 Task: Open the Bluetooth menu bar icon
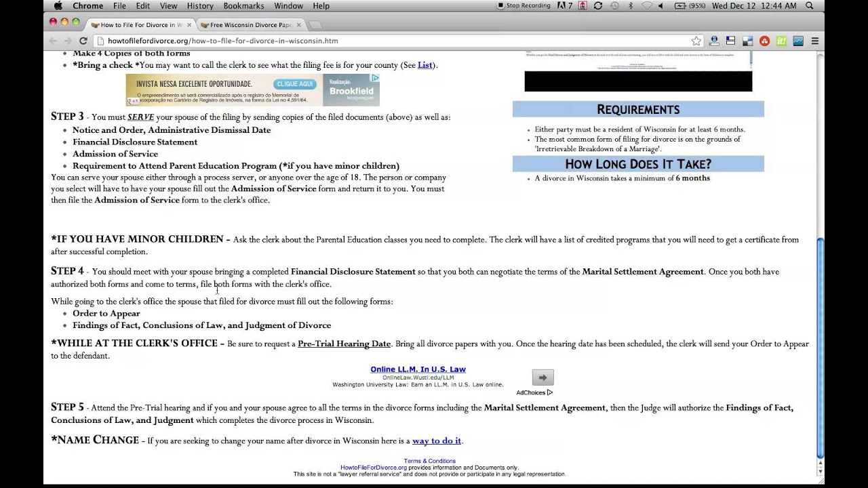[x=630, y=5]
